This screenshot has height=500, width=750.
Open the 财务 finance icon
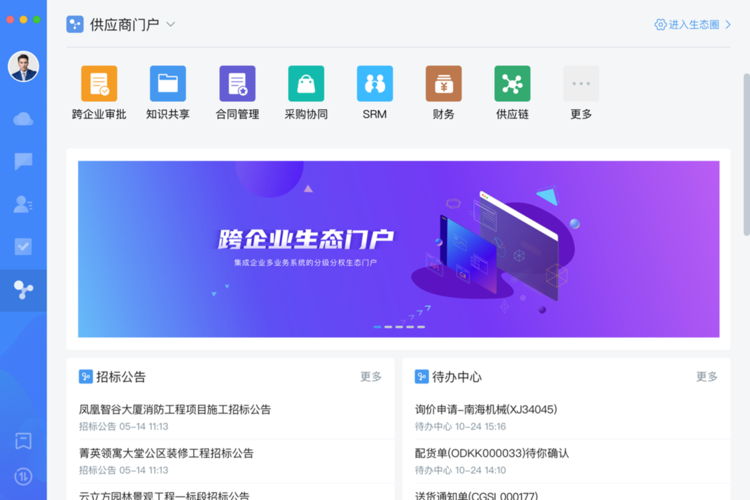tap(443, 84)
